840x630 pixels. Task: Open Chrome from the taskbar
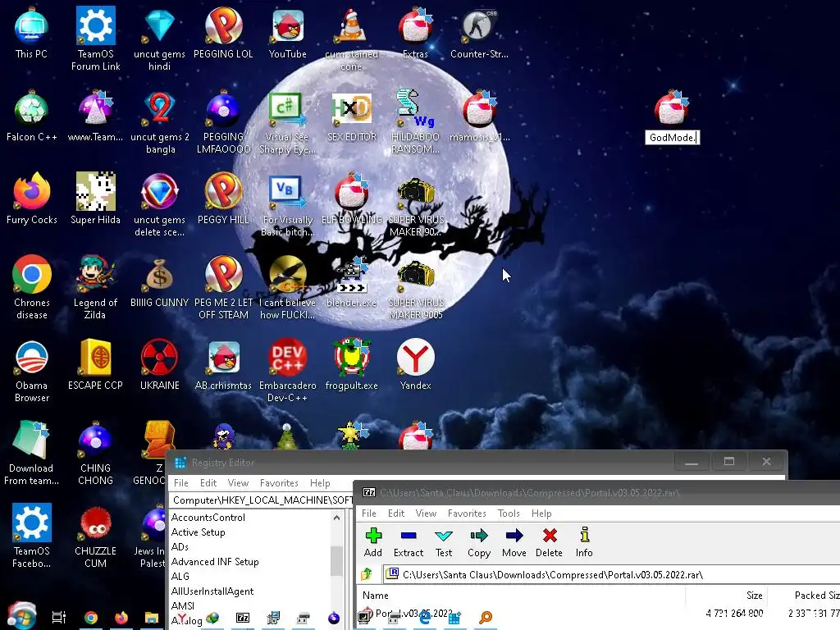coord(91,618)
